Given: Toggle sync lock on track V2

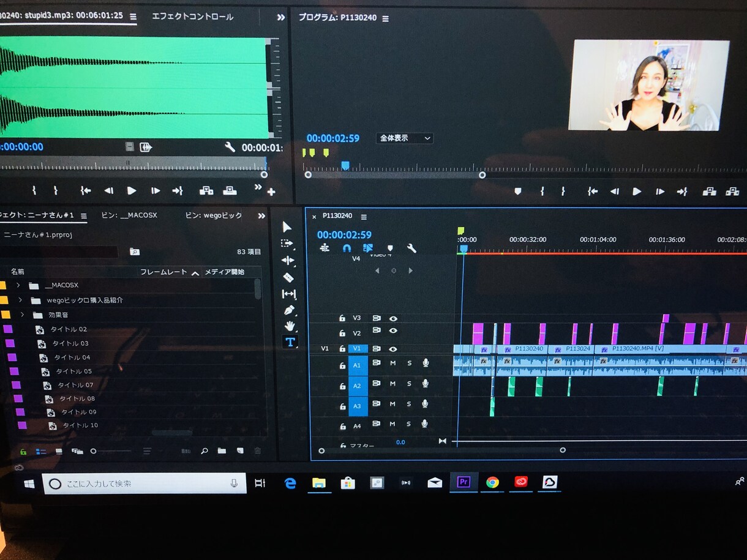Looking at the screenshot, I should pyautogui.click(x=377, y=330).
